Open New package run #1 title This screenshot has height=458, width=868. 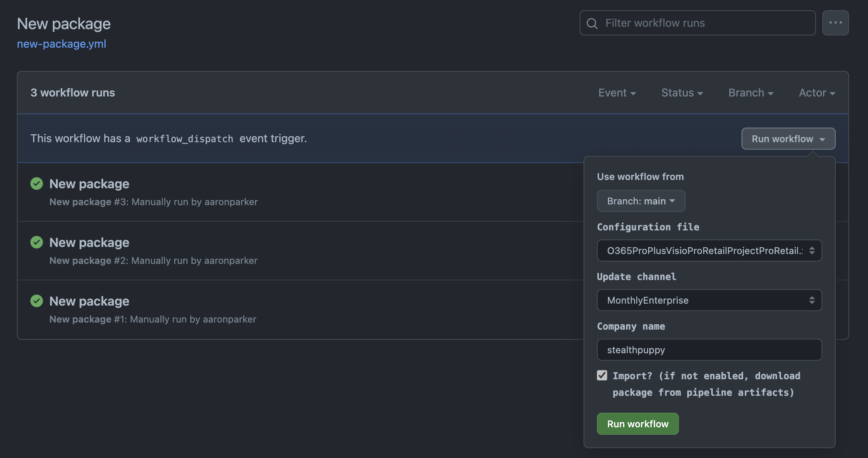(x=89, y=301)
